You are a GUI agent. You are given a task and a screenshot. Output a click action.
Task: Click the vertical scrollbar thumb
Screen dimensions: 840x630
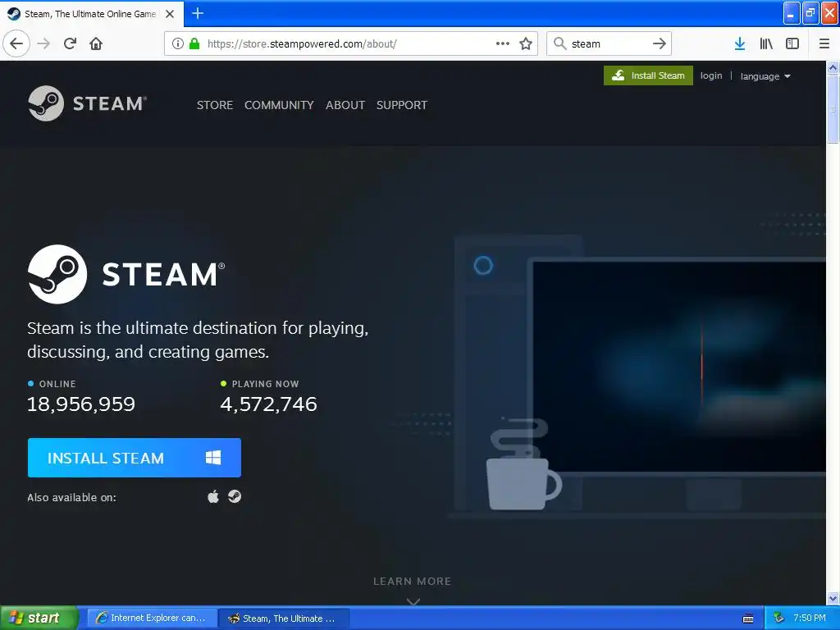(833, 109)
